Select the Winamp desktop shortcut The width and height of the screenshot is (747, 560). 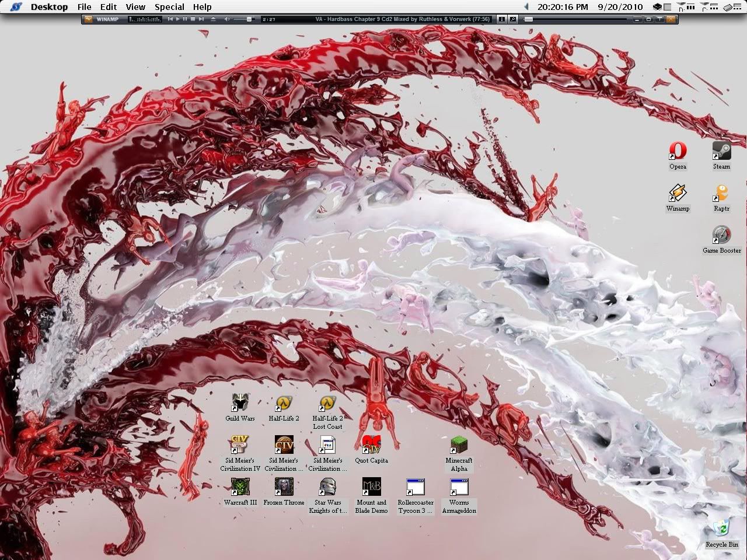pos(678,198)
